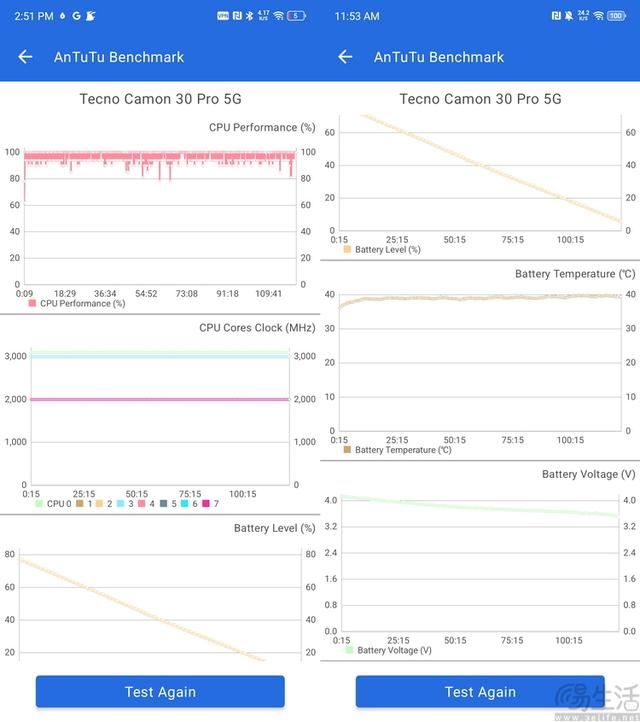This screenshot has height=722, width=640.
Task: Tap the back arrow in right AnTuTu header
Action: (345, 57)
